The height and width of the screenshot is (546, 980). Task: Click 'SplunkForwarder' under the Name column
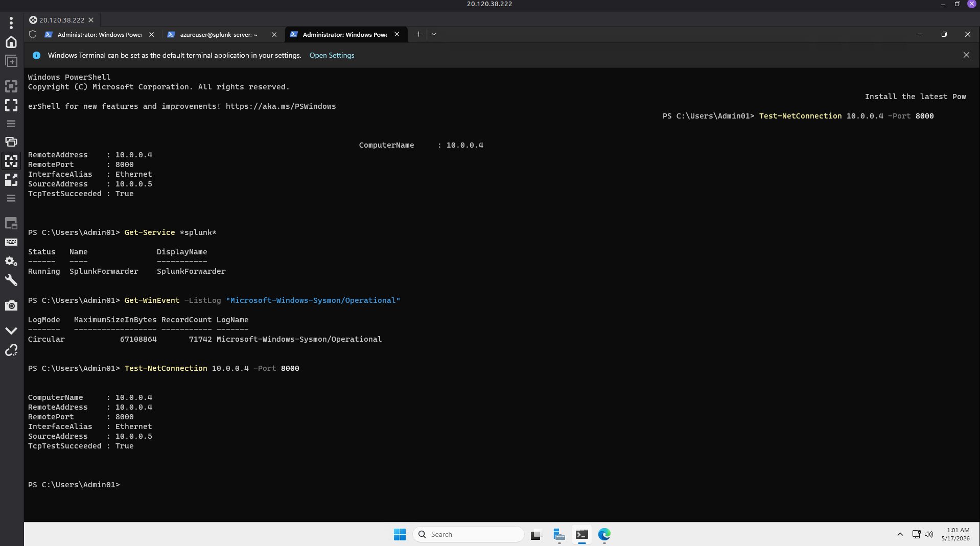click(104, 271)
